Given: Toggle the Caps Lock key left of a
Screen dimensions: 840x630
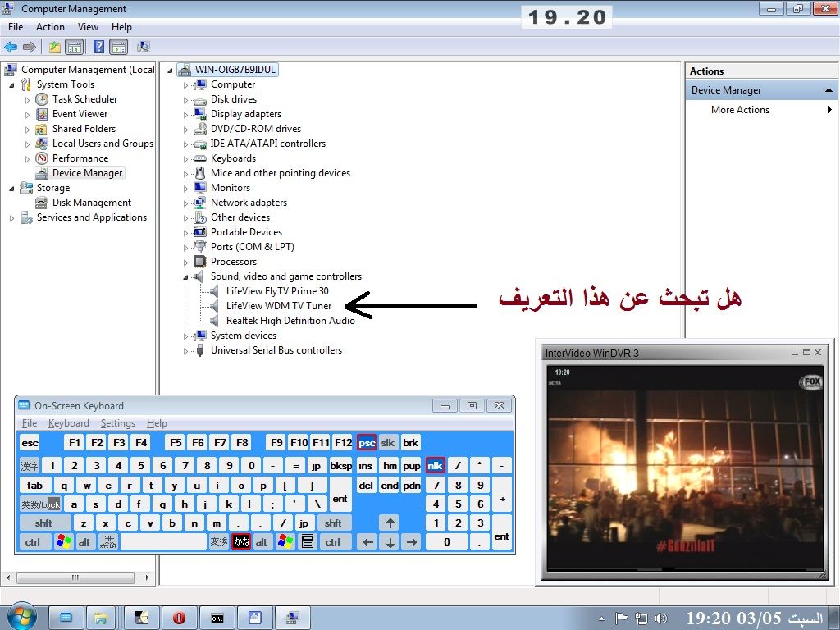Looking at the screenshot, I should coord(41,504).
